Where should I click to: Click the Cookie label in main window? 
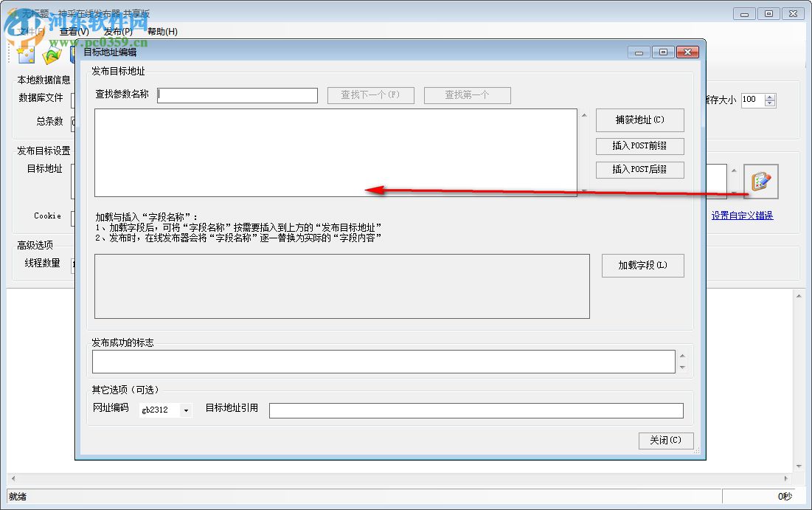coord(47,216)
